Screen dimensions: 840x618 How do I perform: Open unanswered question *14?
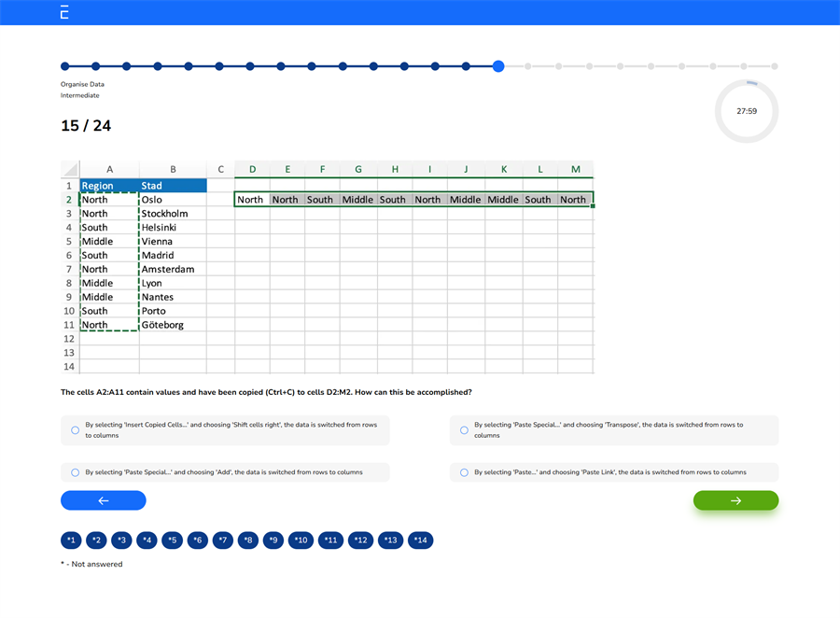[419, 541]
